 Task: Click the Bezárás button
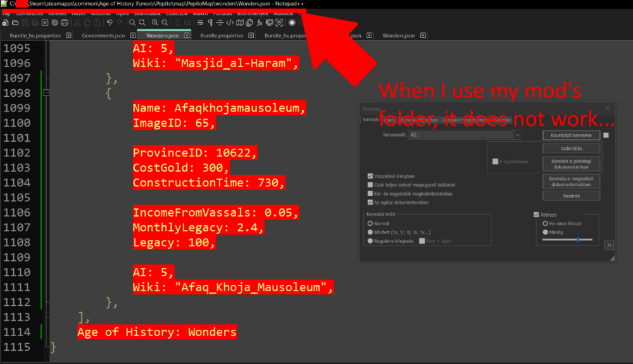tap(571, 196)
